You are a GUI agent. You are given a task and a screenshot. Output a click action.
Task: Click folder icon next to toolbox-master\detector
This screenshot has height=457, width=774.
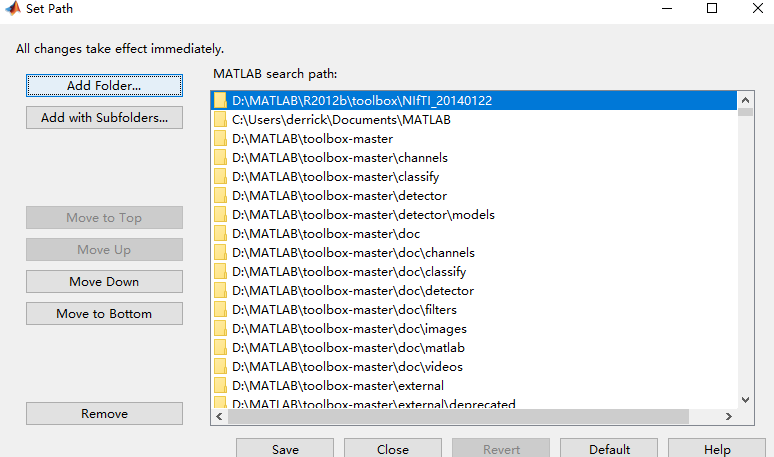coord(220,195)
